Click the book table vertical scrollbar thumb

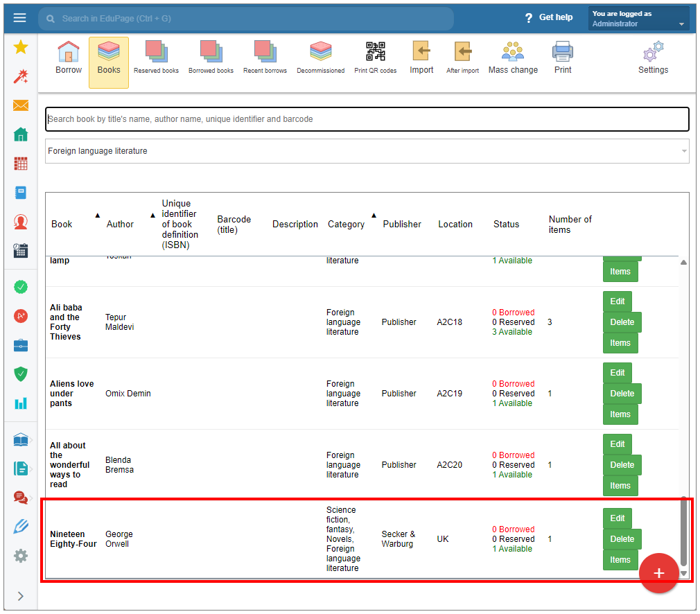[x=684, y=530]
